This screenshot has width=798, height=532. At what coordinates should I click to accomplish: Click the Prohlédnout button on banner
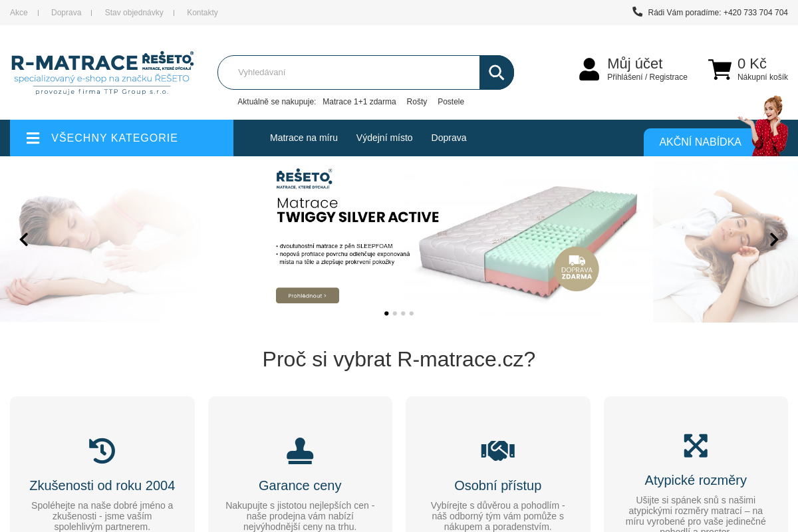pos(307,295)
